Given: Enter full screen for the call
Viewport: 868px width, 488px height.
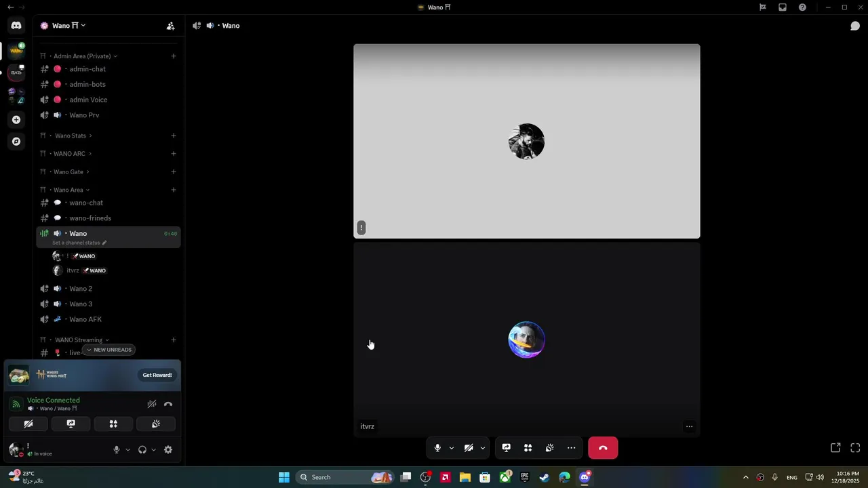Looking at the screenshot, I should coord(855,448).
